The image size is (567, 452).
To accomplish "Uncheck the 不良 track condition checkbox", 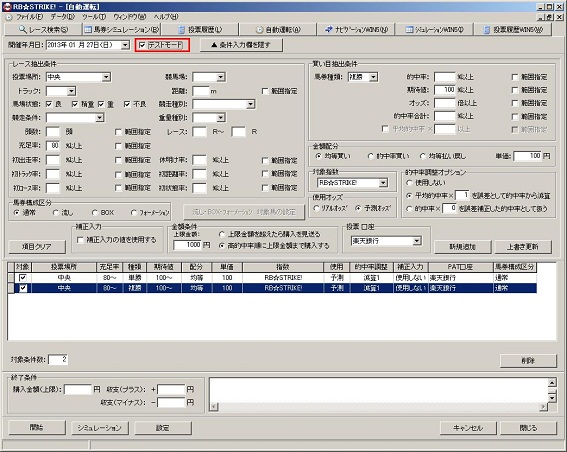I will pos(127,104).
